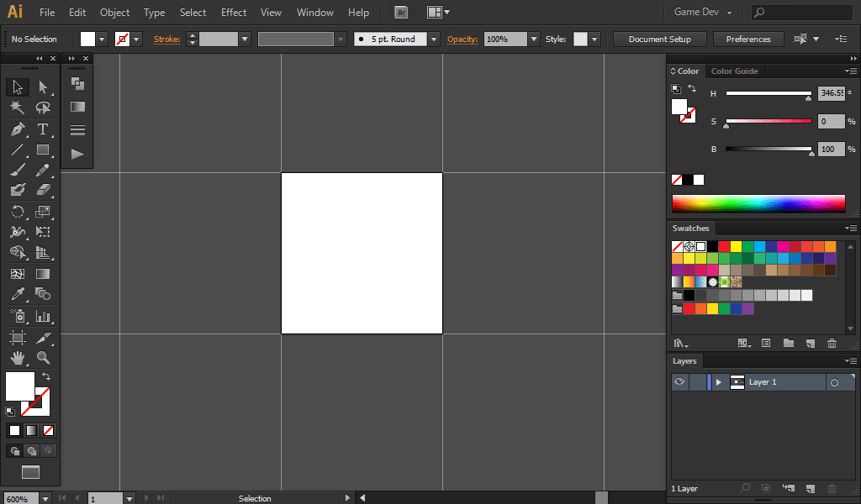Toggle the lock for Layer 1
The image size is (861, 504).
click(700, 381)
